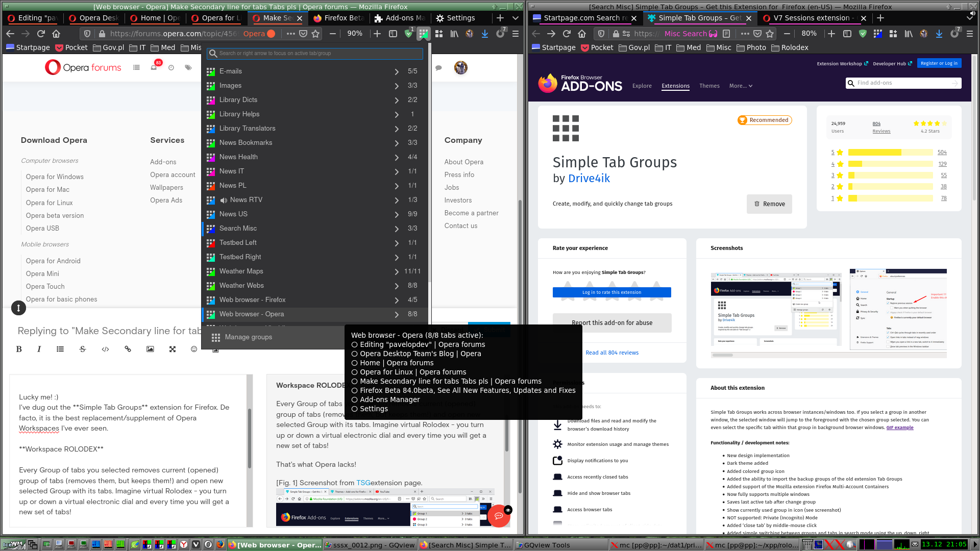This screenshot has width=980, height=551.
Task: Click the user avatar in Opera forums header
Action: (461, 67)
